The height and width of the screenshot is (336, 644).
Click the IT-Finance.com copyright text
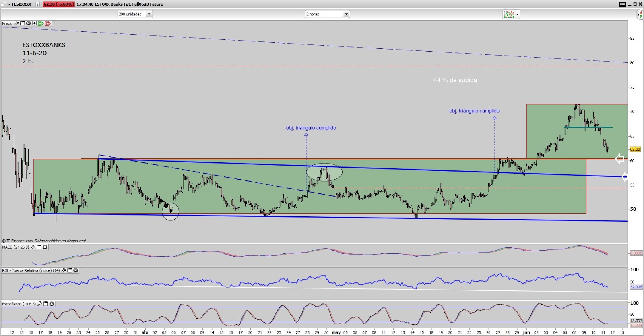[x=17, y=241]
